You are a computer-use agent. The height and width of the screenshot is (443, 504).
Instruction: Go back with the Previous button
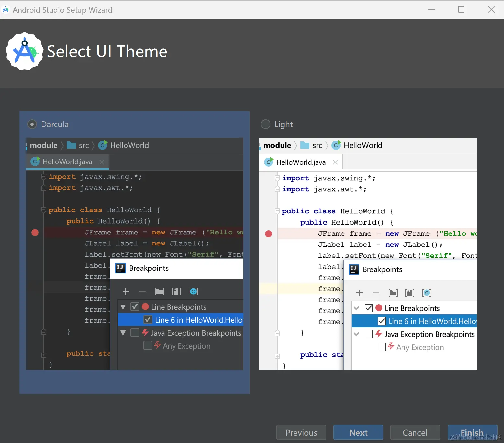pyautogui.click(x=301, y=433)
